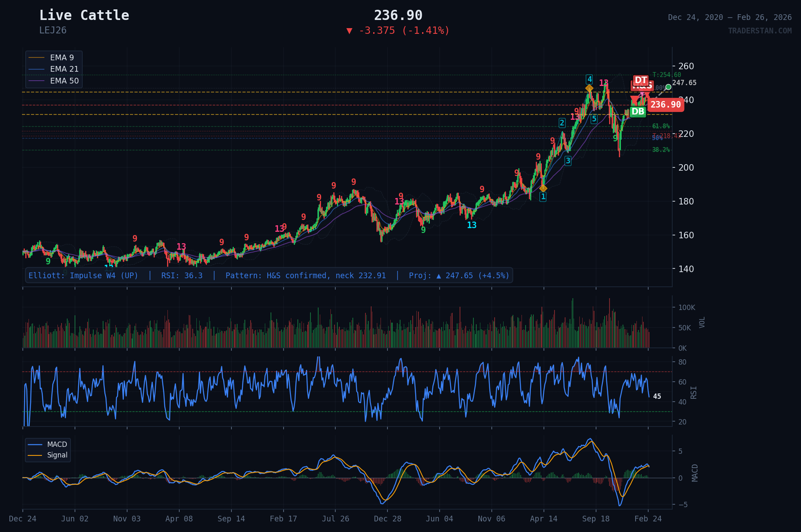Open the TRADERSTAN.COM watermark link

(x=759, y=31)
